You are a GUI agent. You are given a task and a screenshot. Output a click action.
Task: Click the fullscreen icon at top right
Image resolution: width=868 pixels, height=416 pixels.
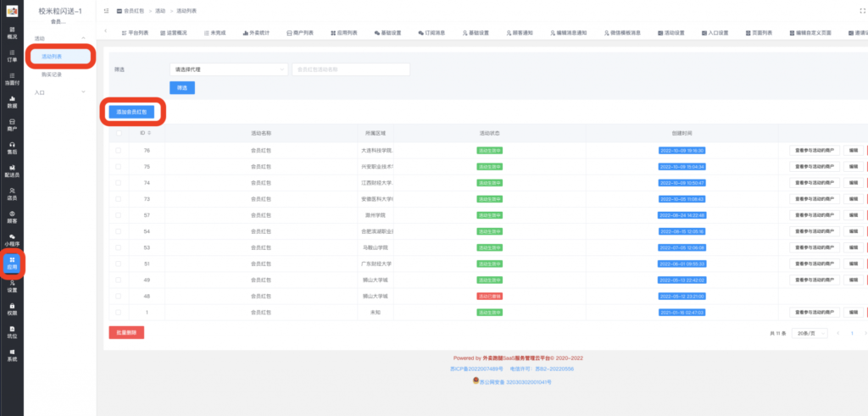[861, 10]
